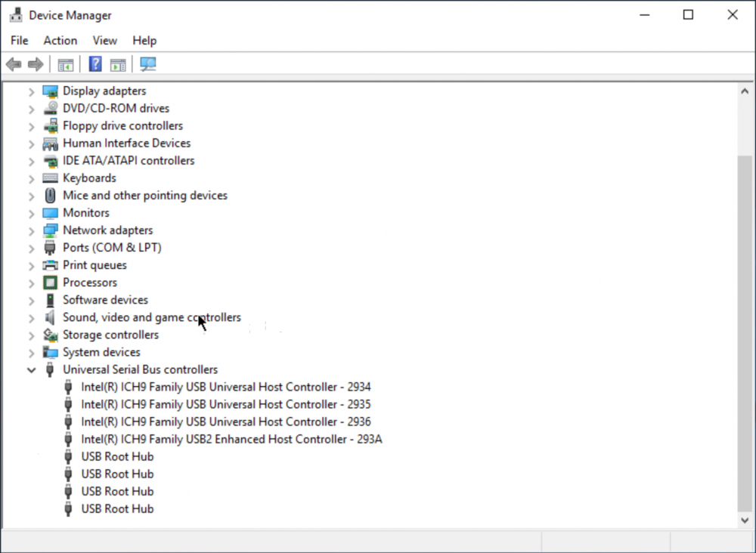Expand the Floppy drive controllers chevron
The height and width of the screenshot is (553, 756).
click(31, 127)
